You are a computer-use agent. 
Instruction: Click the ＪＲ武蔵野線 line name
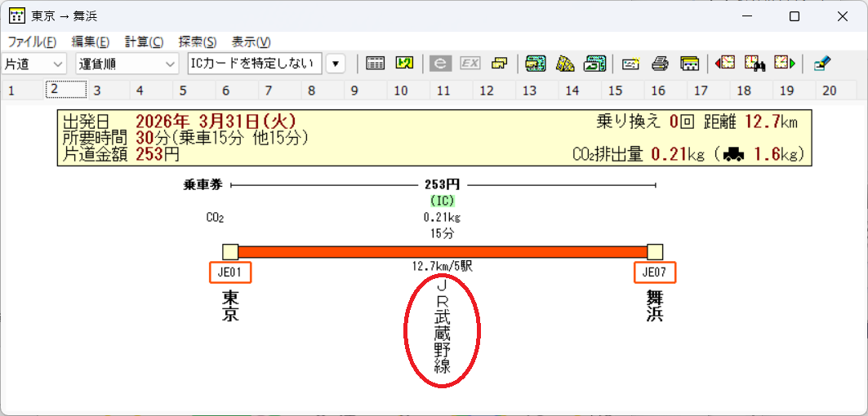[443, 327]
